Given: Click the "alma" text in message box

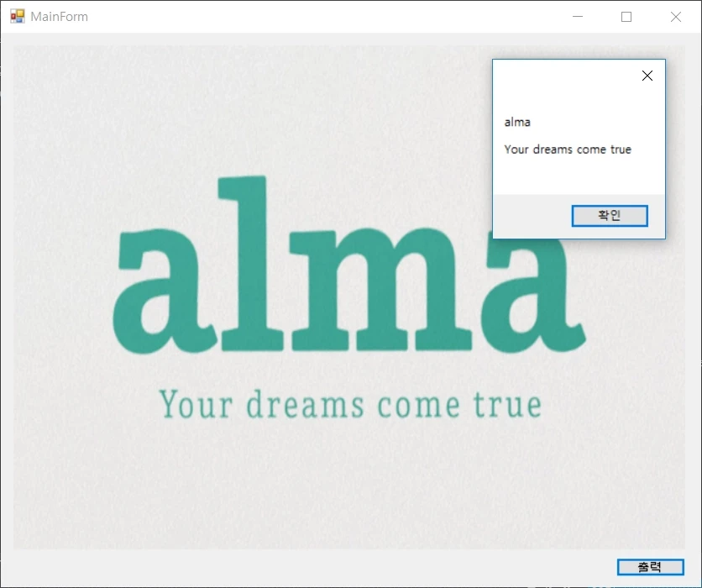Looking at the screenshot, I should 517,123.
